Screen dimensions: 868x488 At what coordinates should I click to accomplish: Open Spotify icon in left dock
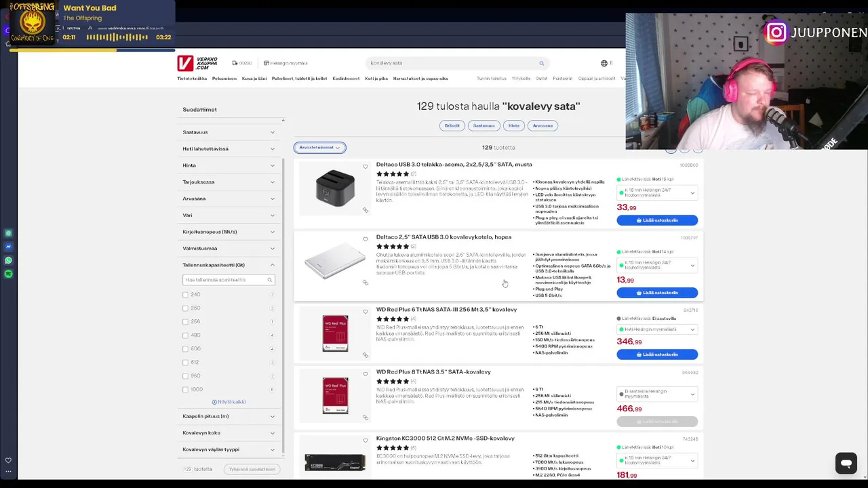tap(8, 274)
